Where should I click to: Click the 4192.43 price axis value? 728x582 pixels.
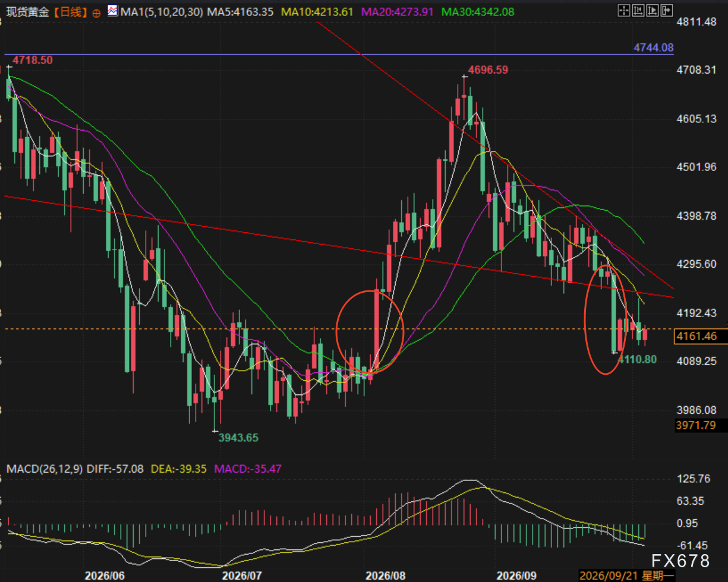pyautogui.click(x=696, y=313)
